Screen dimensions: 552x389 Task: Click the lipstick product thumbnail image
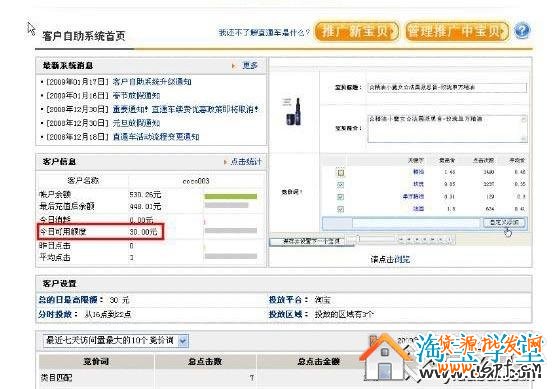[294, 112]
